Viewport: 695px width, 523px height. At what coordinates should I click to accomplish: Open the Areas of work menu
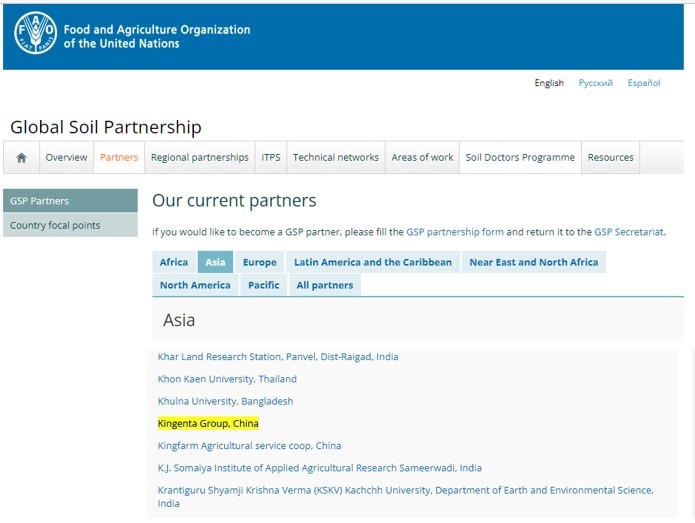[x=422, y=158]
